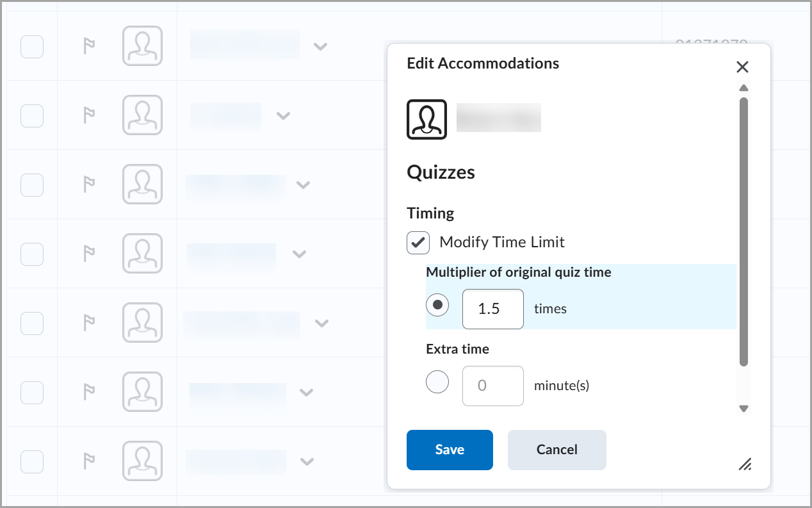Click the multiplier value field showing 1.5
The height and width of the screenshot is (508, 812).
[x=492, y=309]
